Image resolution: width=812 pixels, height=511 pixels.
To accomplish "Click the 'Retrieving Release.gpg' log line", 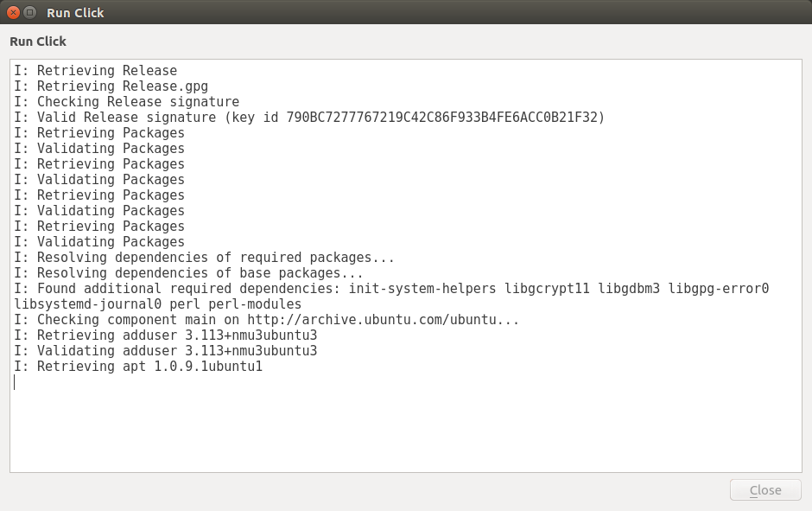I will pos(111,86).
